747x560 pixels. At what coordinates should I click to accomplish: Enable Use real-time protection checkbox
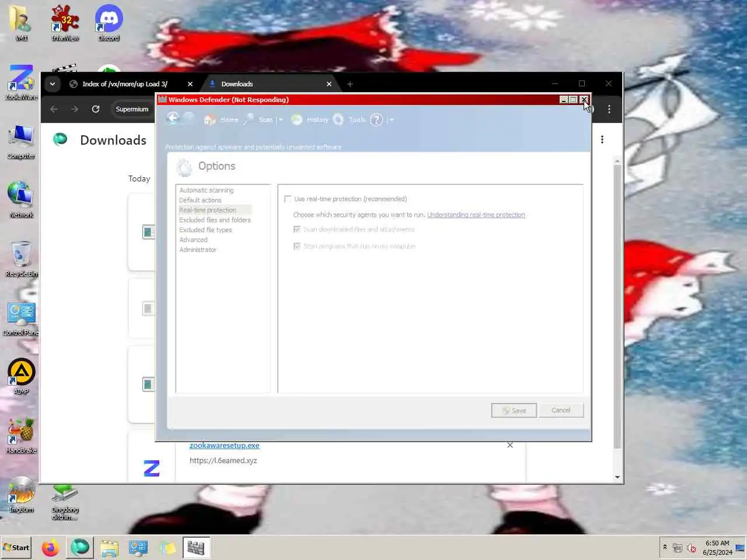click(288, 199)
